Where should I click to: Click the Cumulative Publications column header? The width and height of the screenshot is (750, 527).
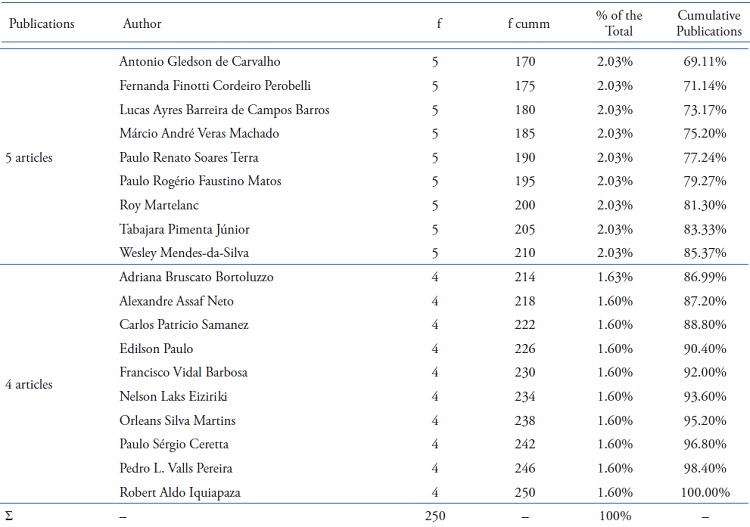[702, 23]
